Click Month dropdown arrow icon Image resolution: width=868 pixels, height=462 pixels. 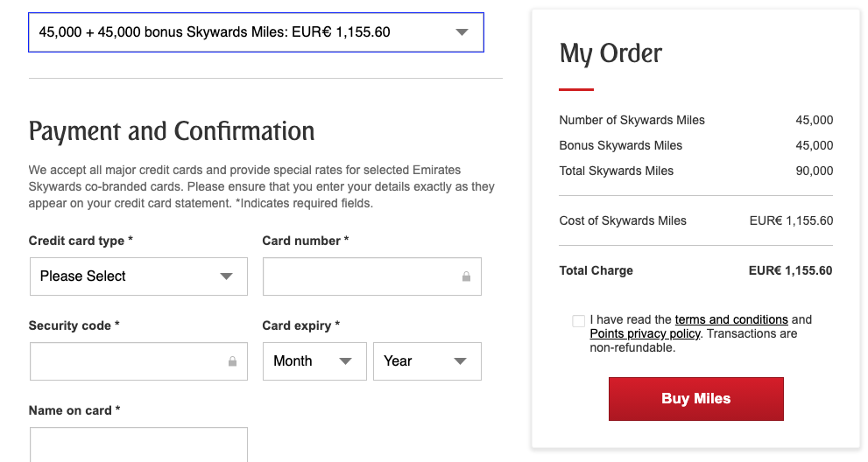(345, 361)
